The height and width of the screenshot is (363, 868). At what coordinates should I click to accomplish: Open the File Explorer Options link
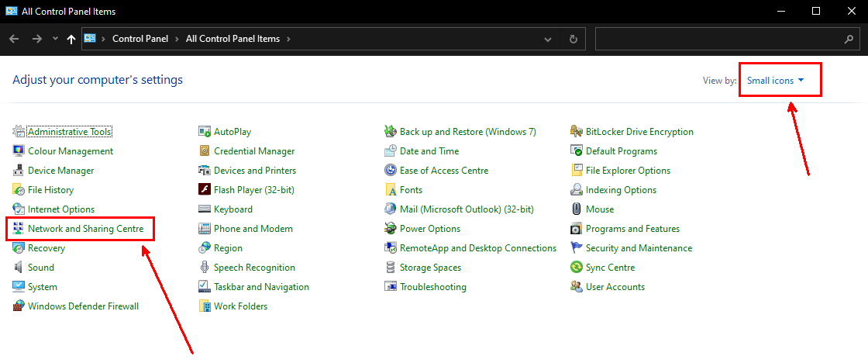pyautogui.click(x=628, y=171)
